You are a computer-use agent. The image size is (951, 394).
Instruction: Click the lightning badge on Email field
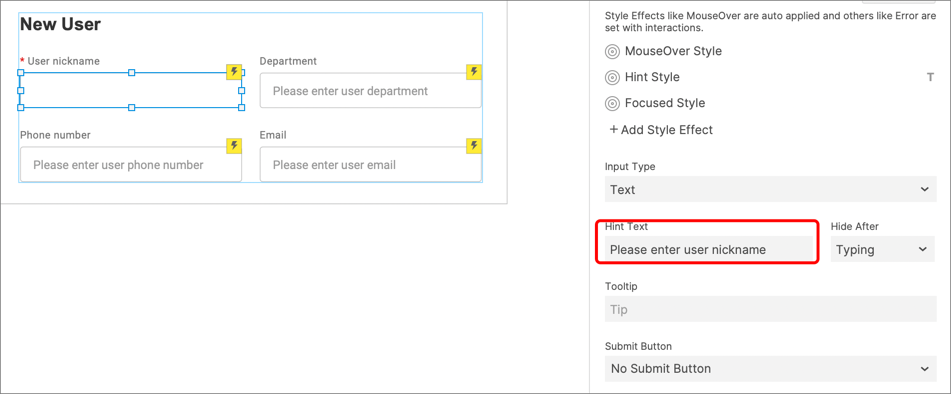point(474,145)
